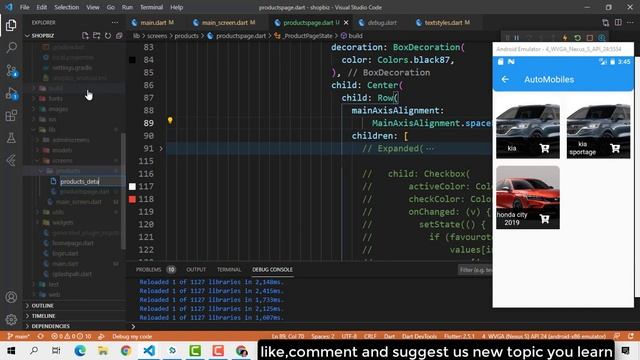
Task: Open the Selection menu
Action: coord(67,7)
